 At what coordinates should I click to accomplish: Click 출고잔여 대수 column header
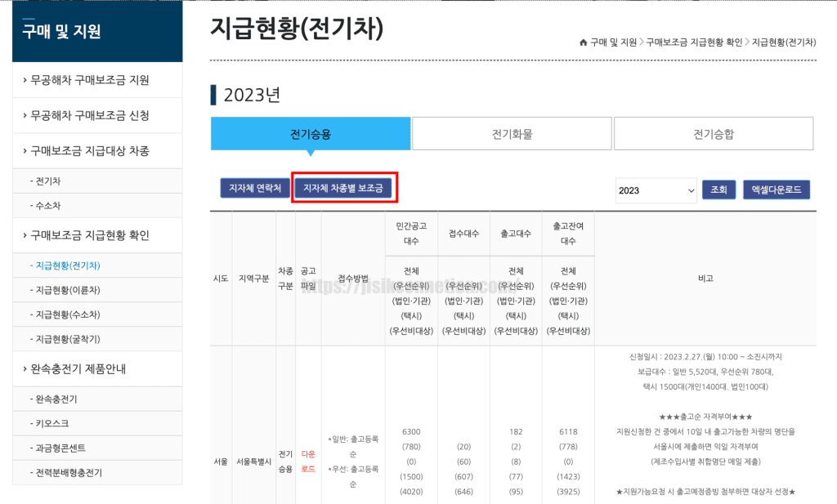pyautogui.click(x=568, y=234)
